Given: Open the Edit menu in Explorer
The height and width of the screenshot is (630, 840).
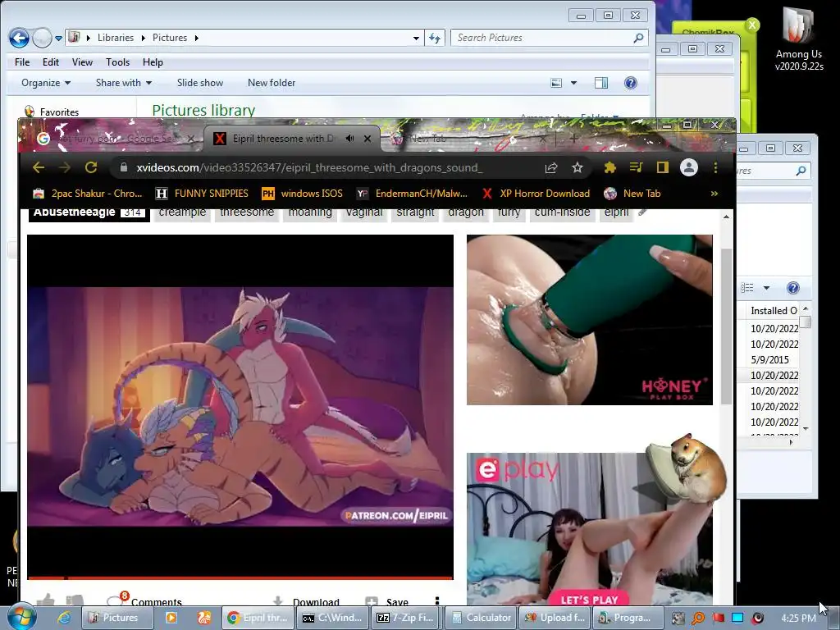Looking at the screenshot, I should click(x=51, y=62).
